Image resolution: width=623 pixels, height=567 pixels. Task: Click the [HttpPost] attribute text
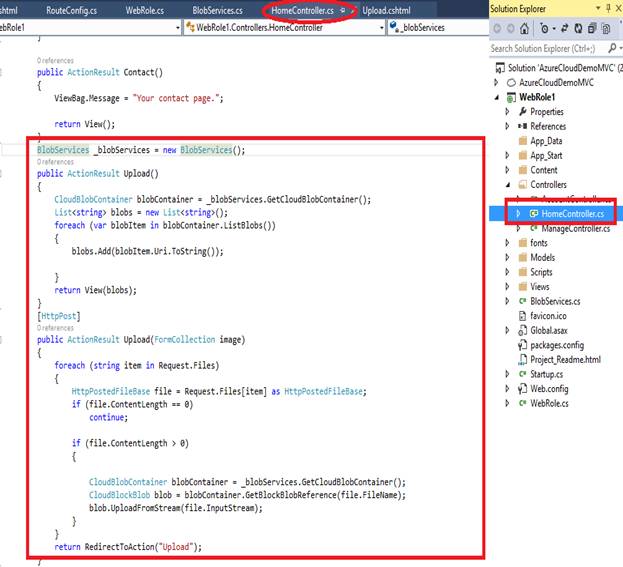[59, 316]
